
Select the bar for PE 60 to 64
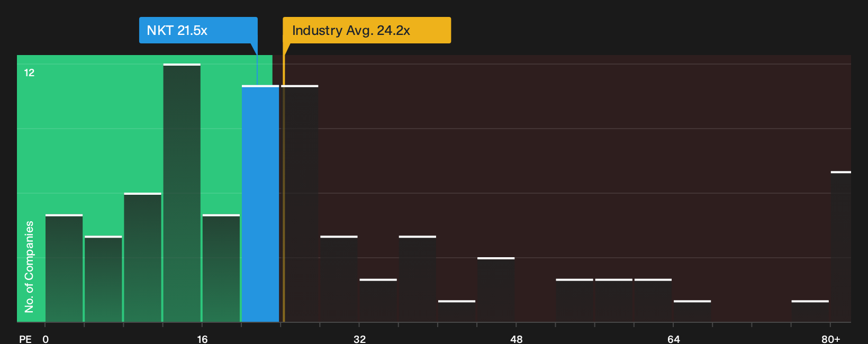pyautogui.click(x=653, y=301)
